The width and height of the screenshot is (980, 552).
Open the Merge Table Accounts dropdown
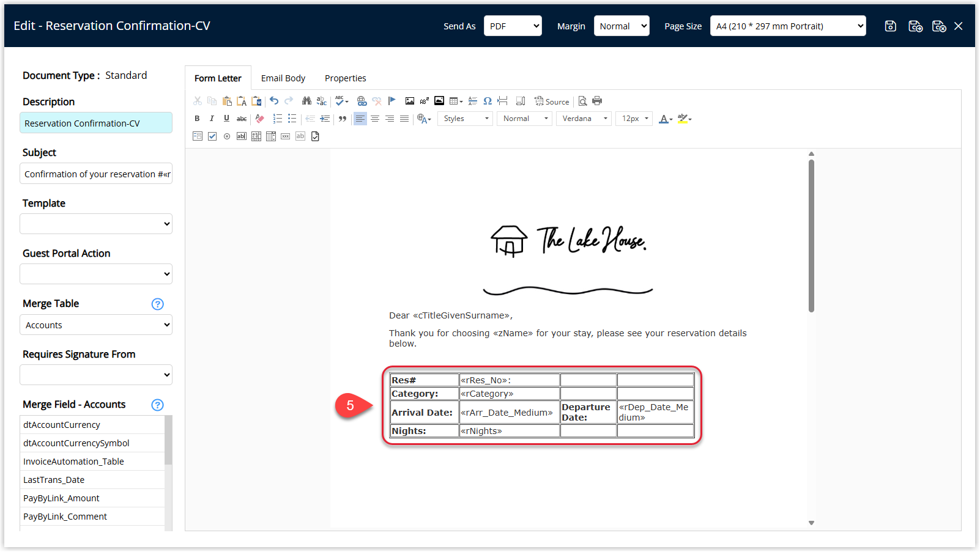(96, 325)
